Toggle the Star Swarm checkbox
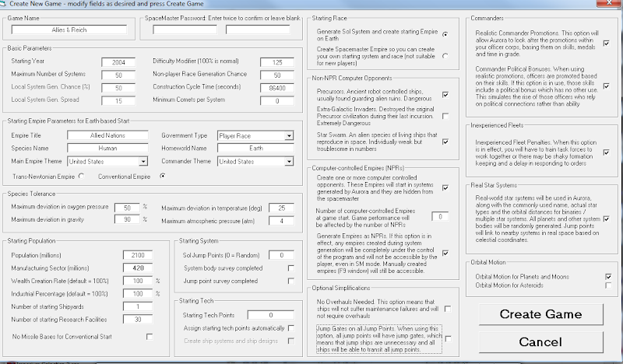This screenshot has width=623, height=364. [x=445, y=142]
